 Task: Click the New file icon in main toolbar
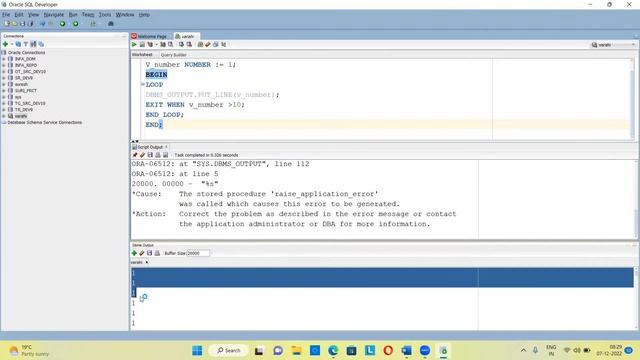click(x=7, y=24)
